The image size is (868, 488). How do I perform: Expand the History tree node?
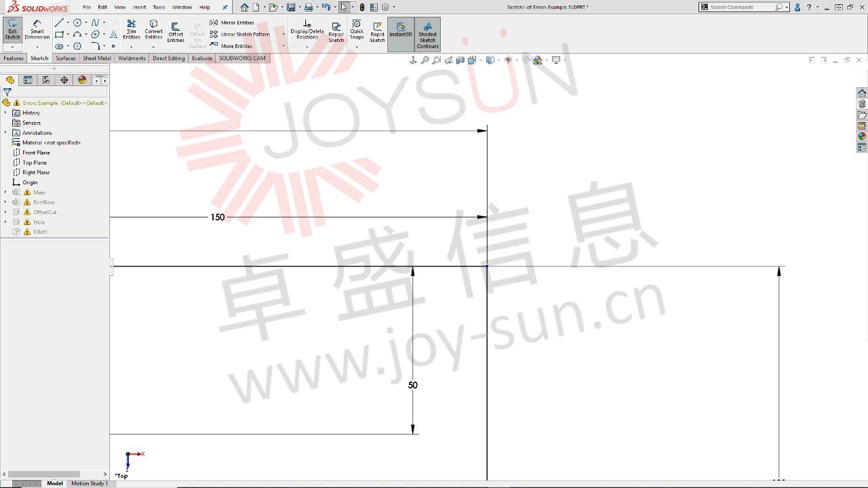pos(5,113)
